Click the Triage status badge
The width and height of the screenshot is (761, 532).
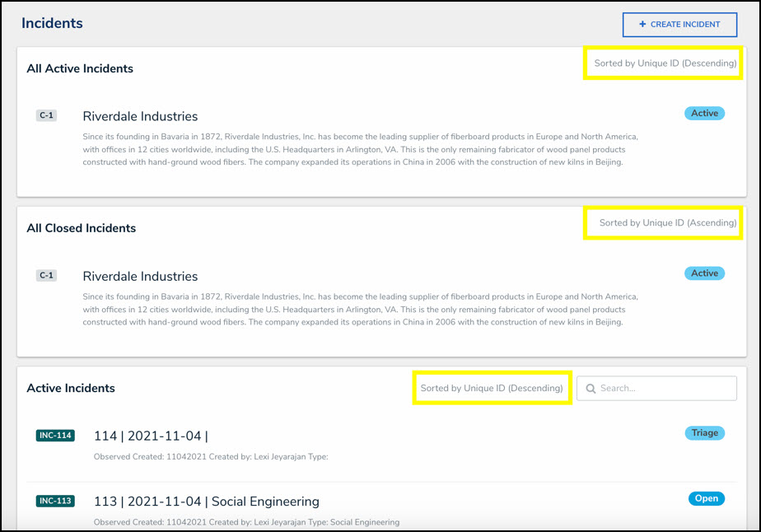tap(704, 433)
